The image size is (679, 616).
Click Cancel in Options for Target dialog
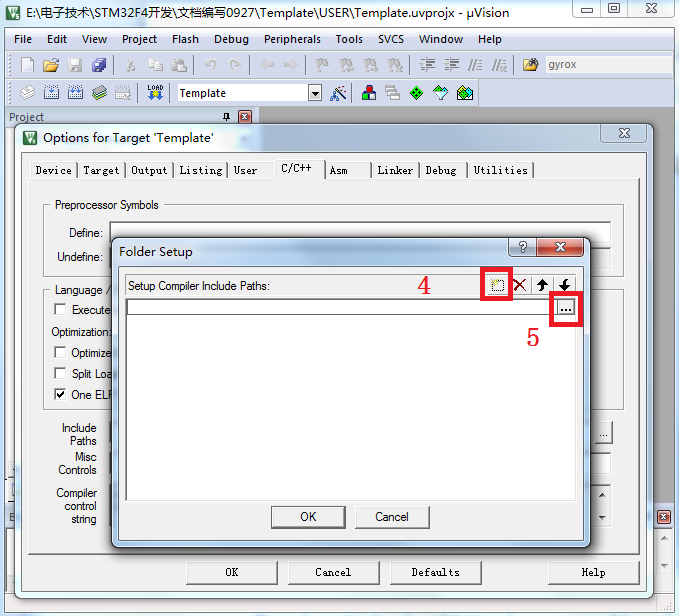333,572
